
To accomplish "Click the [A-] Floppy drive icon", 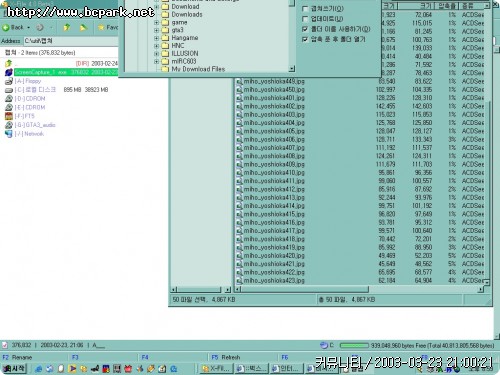I will [9, 81].
